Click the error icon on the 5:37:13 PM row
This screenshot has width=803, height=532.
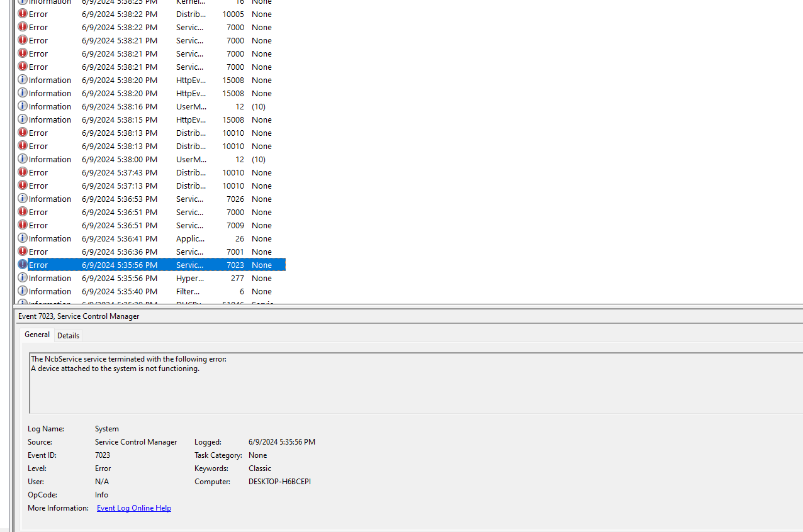point(23,186)
